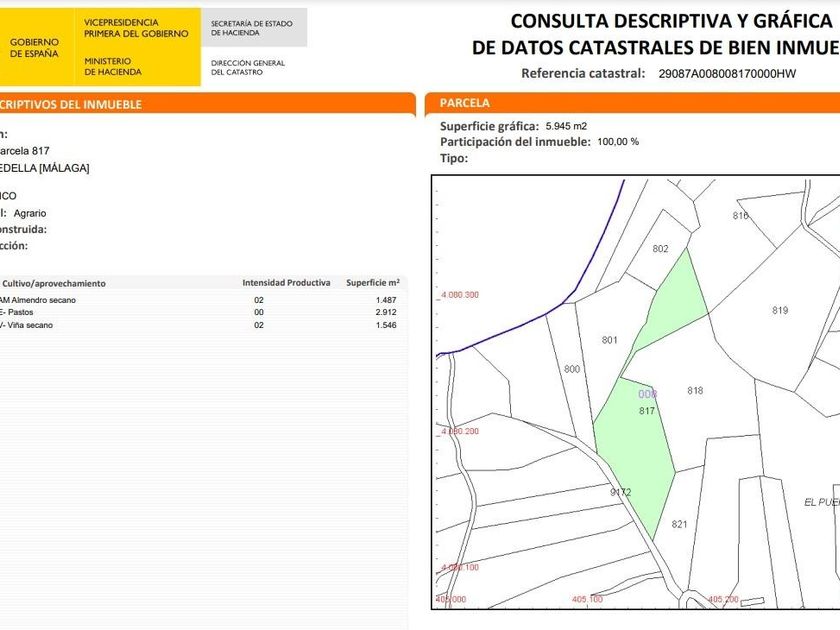Click parcel 817 label on map
The image size is (840, 630).
[647, 411]
